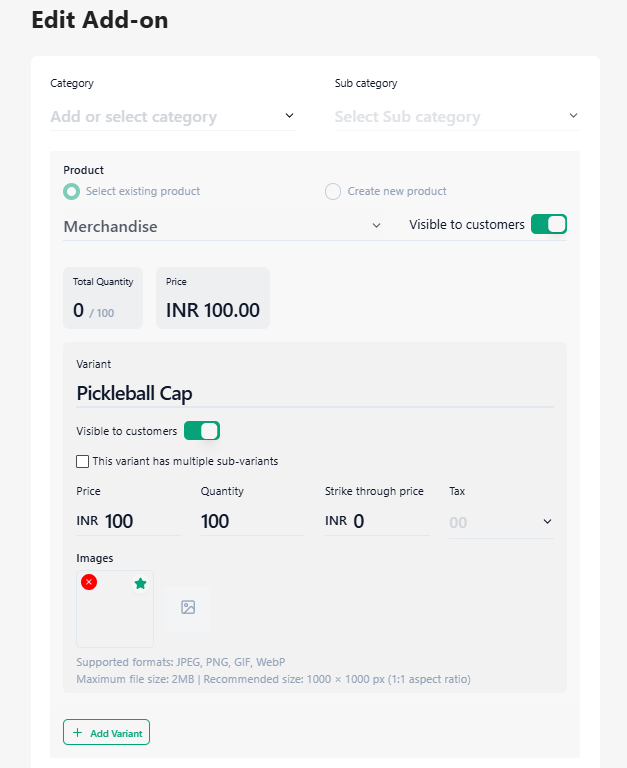The image size is (627, 768).
Task: Toggle variant Visible to customers switch
Action: tap(202, 431)
